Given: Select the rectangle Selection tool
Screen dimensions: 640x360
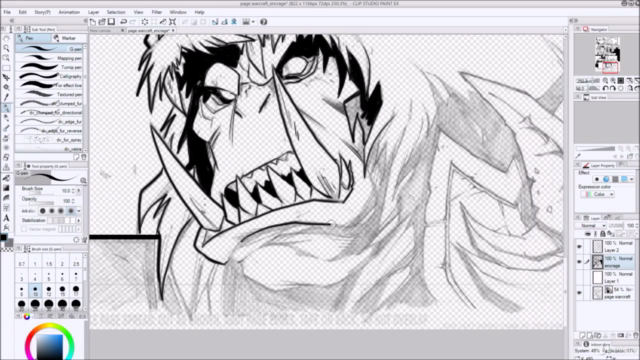Looking at the screenshot, I should pos(6,68).
